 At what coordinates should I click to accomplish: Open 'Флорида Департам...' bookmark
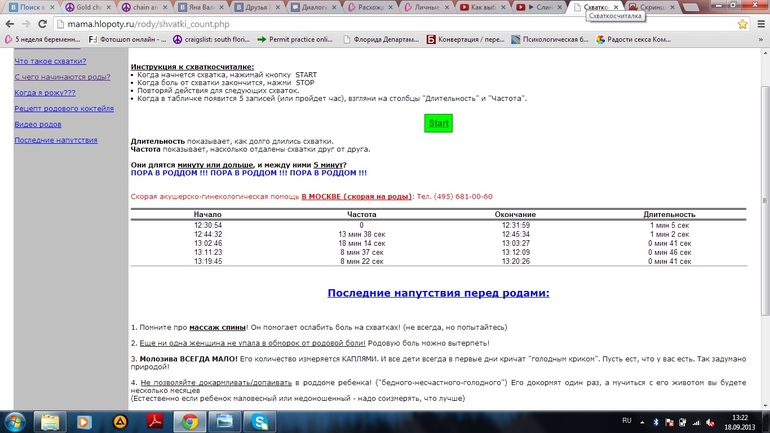coord(381,39)
